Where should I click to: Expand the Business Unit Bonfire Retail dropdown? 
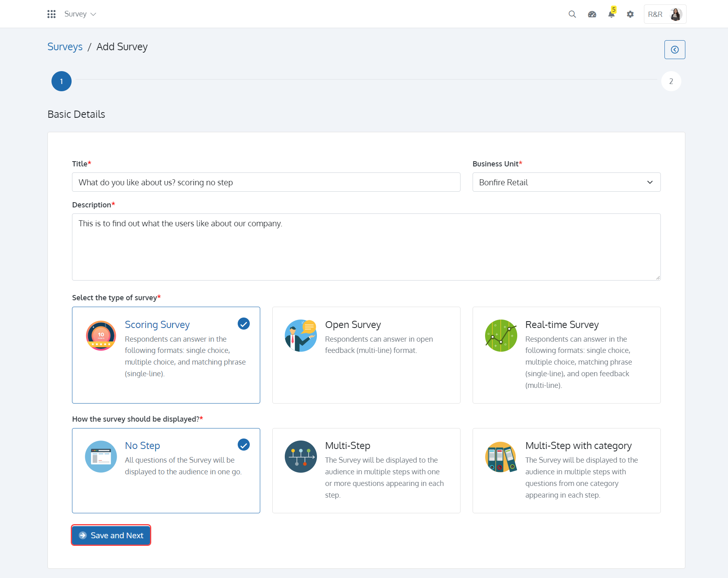(x=566, y=182)
